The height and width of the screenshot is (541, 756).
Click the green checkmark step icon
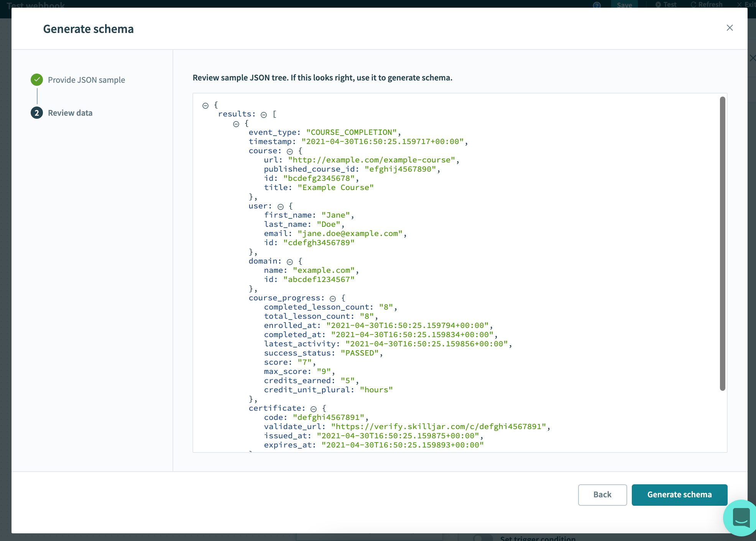37,80
